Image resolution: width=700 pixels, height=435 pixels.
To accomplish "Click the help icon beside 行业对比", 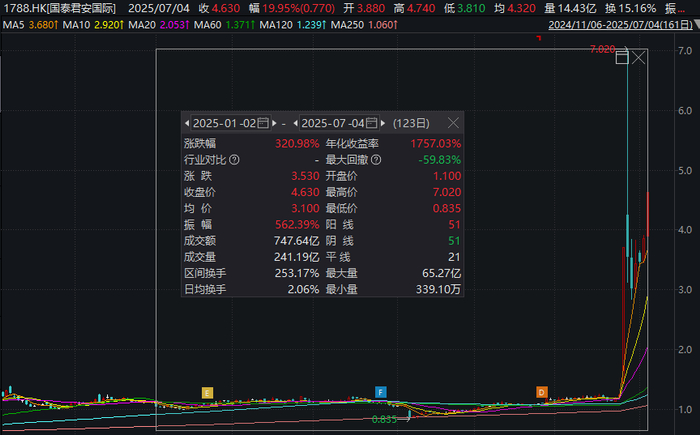I will [x=234, y=159].
